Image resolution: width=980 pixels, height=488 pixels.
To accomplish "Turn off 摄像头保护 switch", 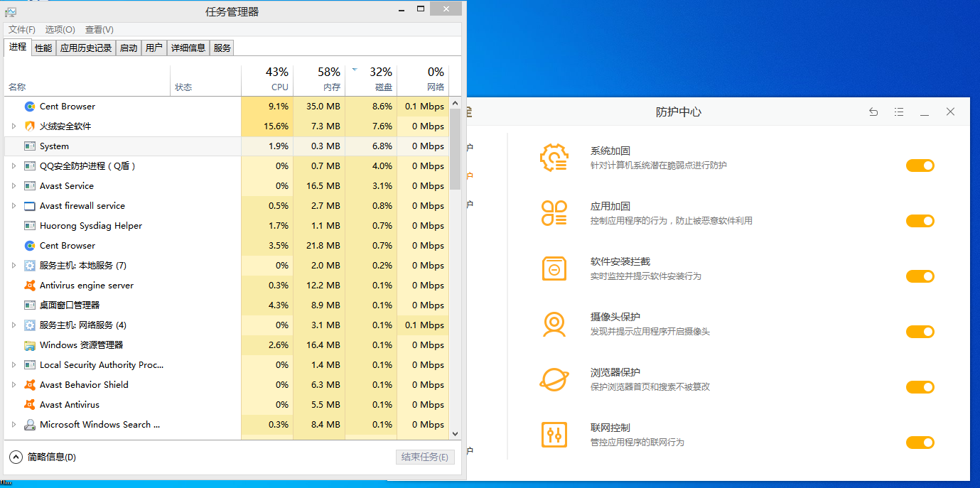I will 920,332.
